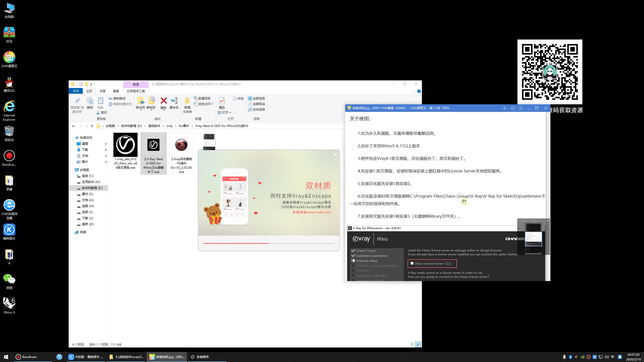Switch to 应用程序工具 ribbon tab

pos(136,91)
